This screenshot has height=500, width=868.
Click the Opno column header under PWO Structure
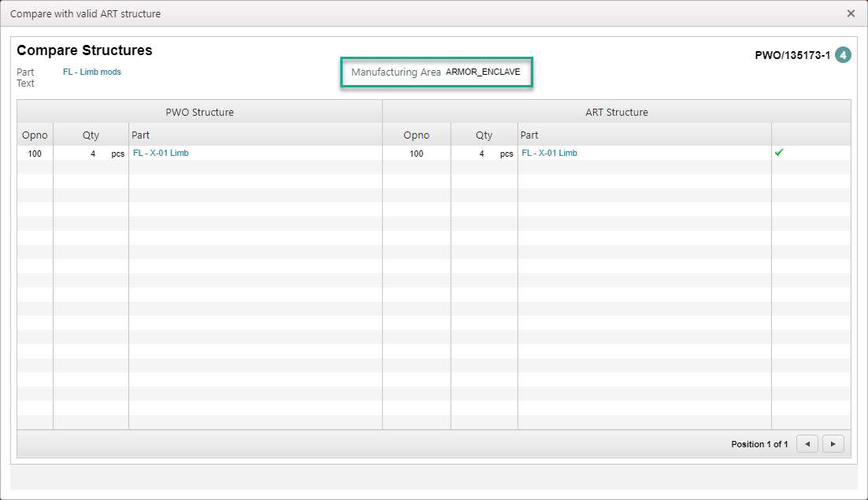tap(34, 135)
